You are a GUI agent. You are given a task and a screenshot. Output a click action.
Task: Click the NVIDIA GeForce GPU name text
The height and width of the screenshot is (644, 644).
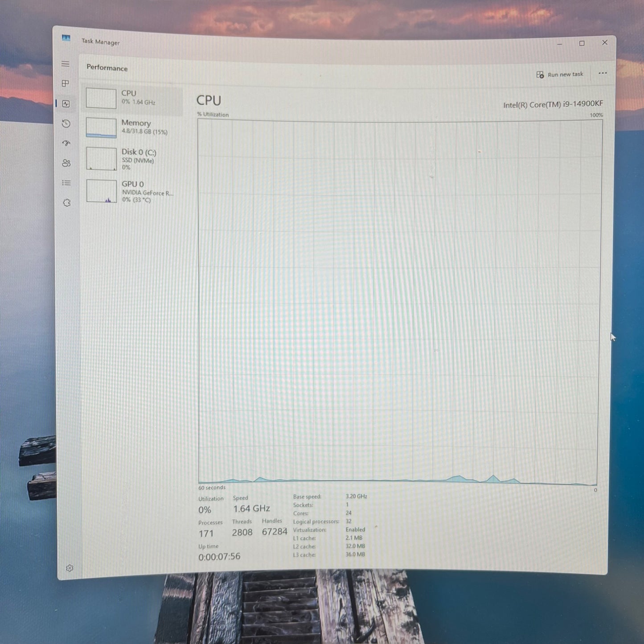coord(148,193)
